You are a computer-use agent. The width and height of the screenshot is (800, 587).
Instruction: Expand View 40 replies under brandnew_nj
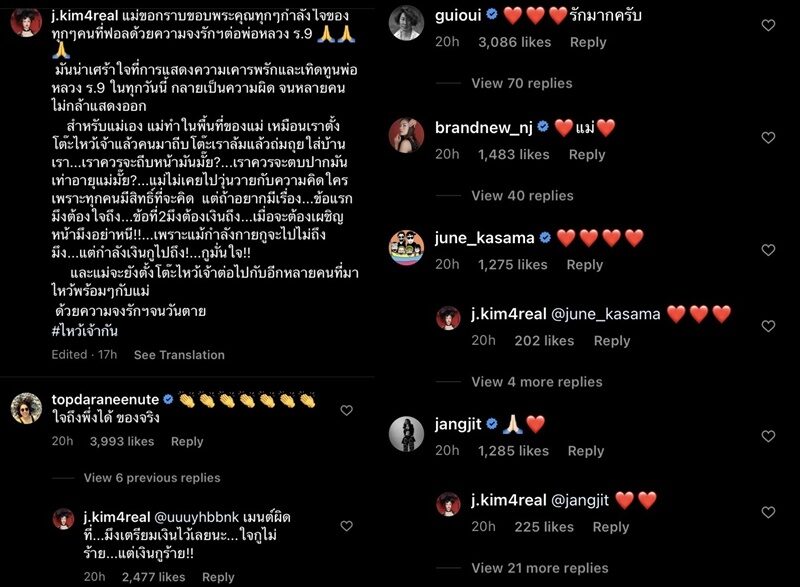(x=522, y=195)
